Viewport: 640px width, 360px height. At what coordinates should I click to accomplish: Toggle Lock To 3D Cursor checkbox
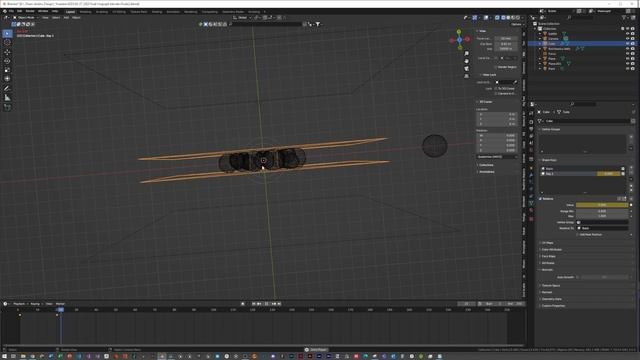[496, 89]
